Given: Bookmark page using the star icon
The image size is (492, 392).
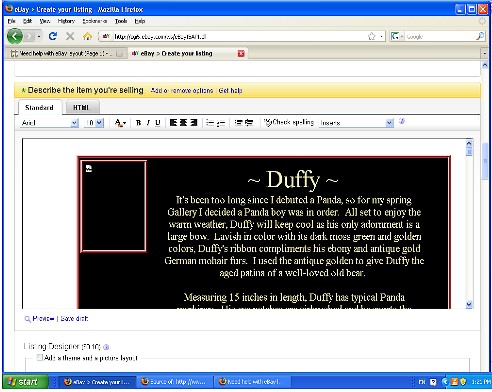Looking at the screenshot, I should (372, 36).
